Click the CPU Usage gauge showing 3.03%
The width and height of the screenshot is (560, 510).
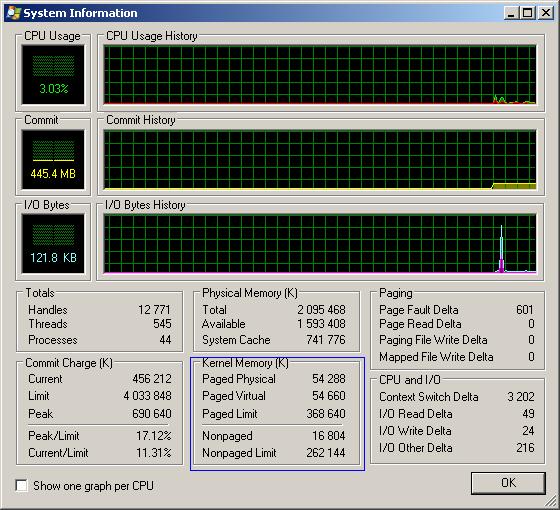point(53,74)
